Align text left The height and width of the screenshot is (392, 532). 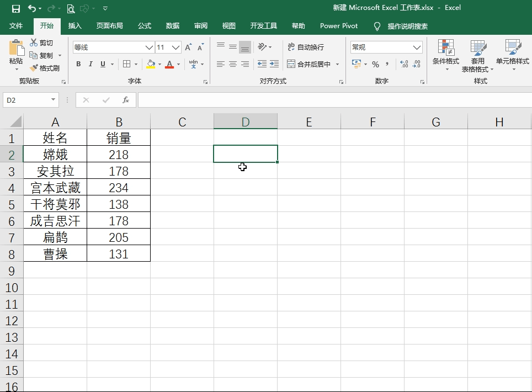coord(221,64)
